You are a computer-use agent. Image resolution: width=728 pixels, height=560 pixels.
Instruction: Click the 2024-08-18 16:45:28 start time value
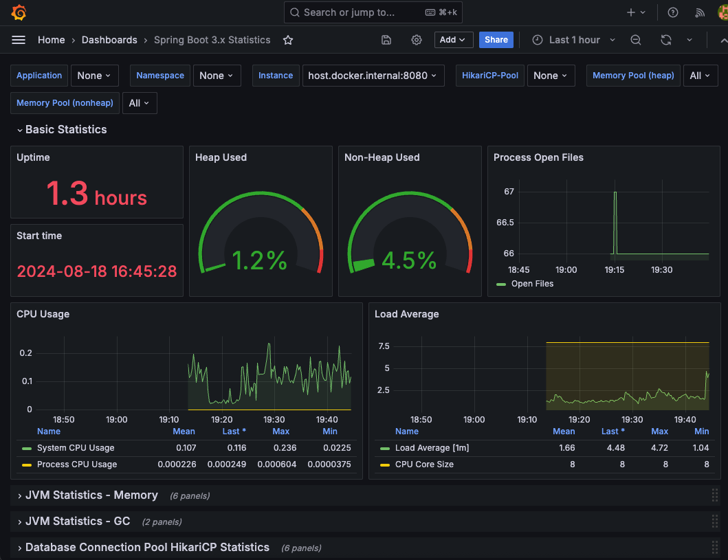tap(96, 271)
